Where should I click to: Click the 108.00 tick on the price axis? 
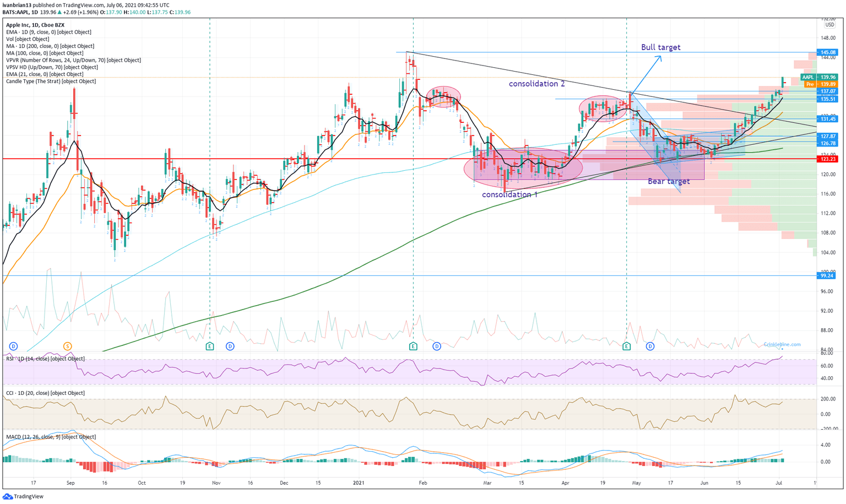[828, 233]
